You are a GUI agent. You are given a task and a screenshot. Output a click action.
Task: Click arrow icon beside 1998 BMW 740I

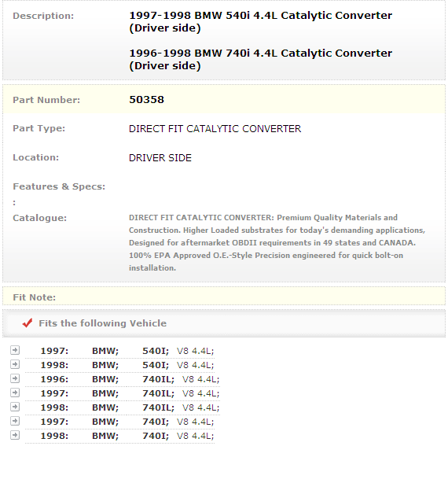[x=15, y=435]
